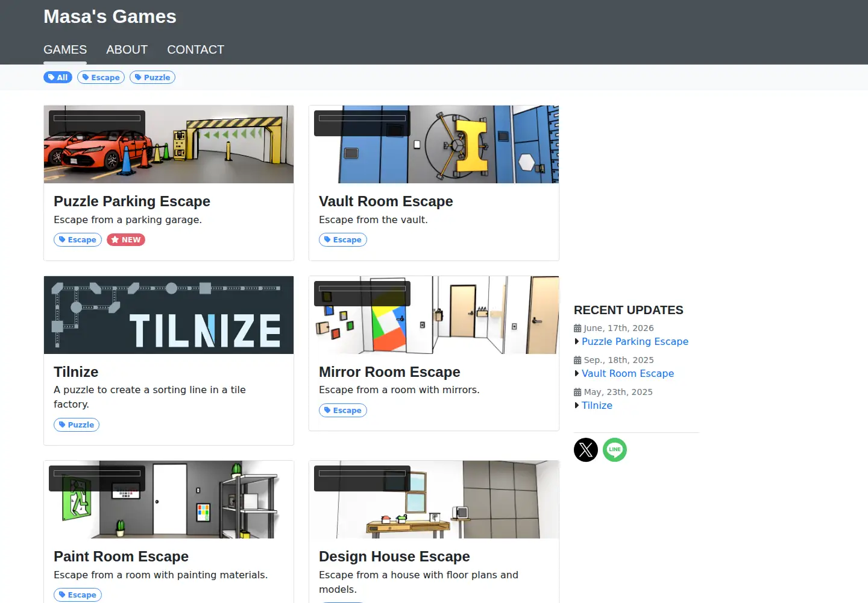The height and width of the screenshot is (603, 868).
Task: Click the Tilnize card title
Action: [x=76, y=372]
